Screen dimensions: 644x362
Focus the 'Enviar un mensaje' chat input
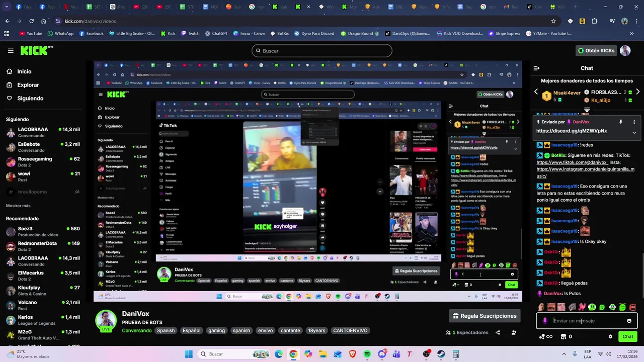point(587,321)
